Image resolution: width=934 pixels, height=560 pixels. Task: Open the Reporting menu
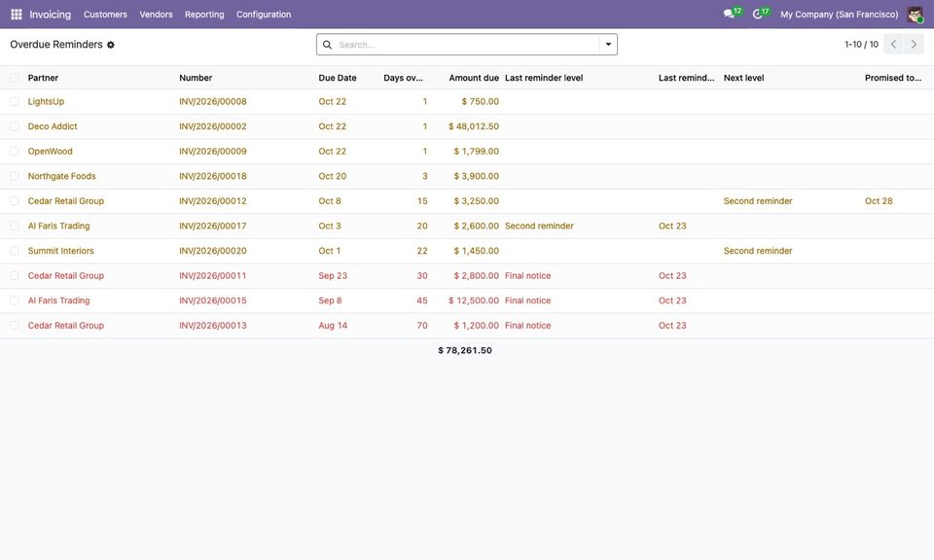pos(204,15)
